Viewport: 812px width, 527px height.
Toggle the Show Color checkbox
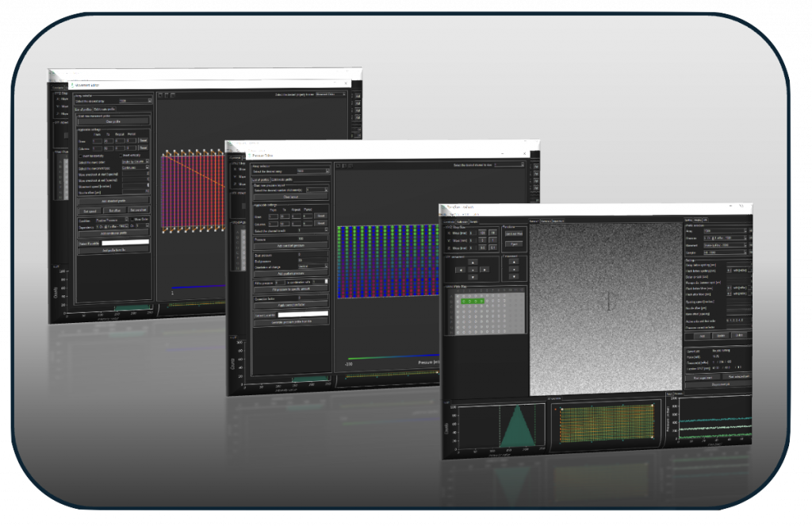click(x=132, y=219)
